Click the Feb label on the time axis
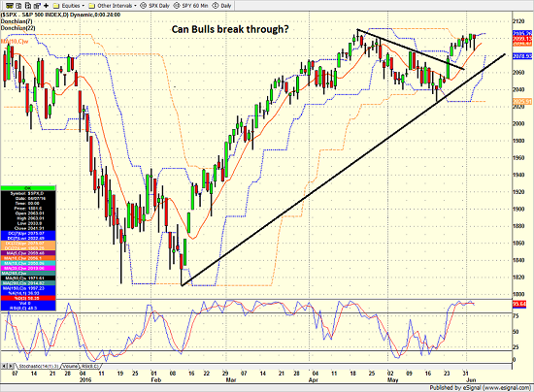This screenshot has height=392, width=534. pyautogui.click(x=155, y=380)
